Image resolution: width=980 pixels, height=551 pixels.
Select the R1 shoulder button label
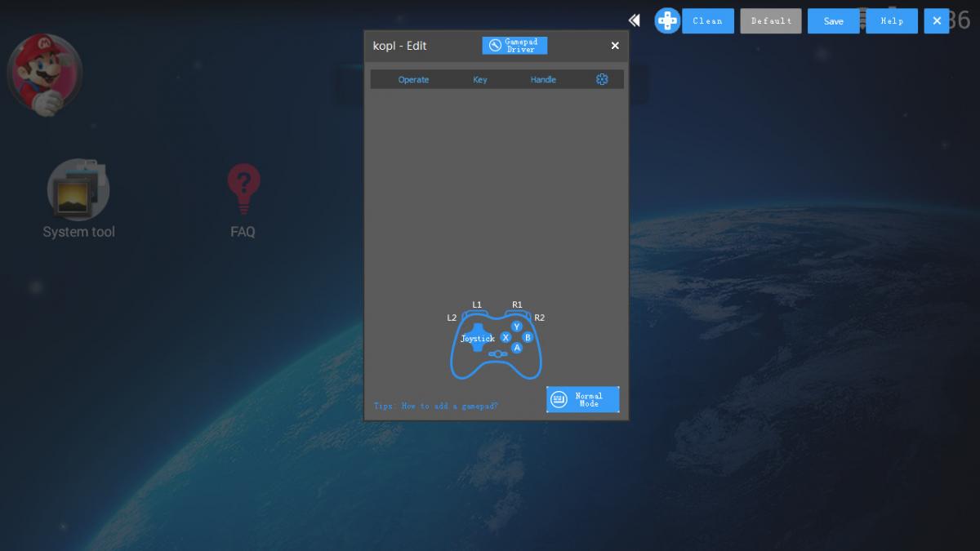(516, 304)
